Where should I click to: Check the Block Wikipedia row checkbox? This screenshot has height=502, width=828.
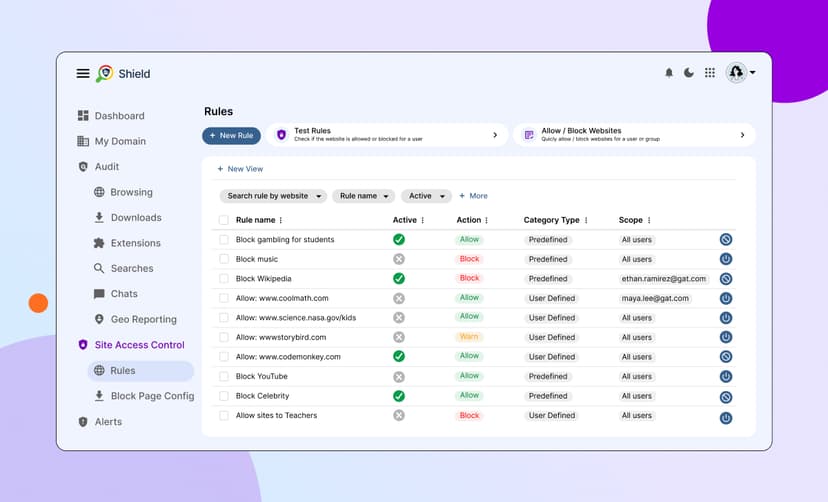pos(224,279)
